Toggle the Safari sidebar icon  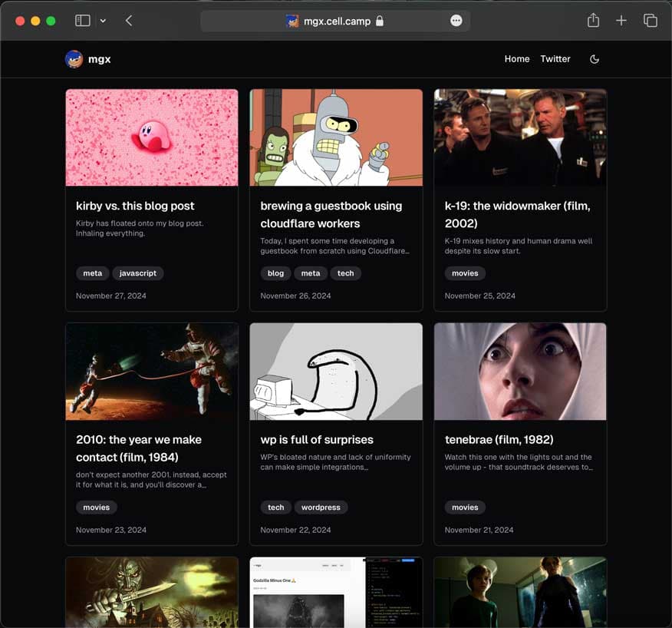pos(82,20)
